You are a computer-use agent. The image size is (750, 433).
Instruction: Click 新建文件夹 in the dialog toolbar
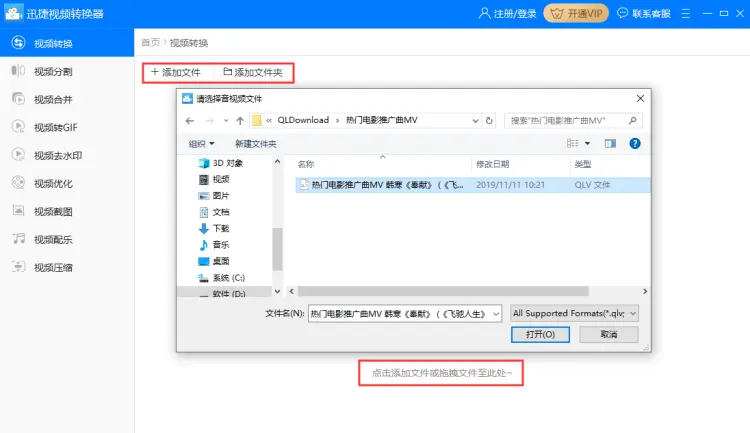[256, 144]
